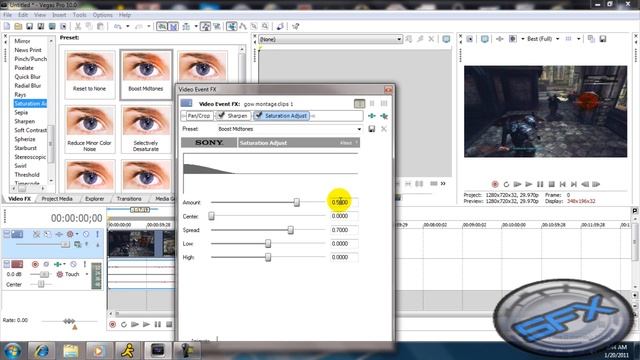Select the Envelope Edit tool icon
Screen dimensions: 640x360
click(x=243, y=27)
